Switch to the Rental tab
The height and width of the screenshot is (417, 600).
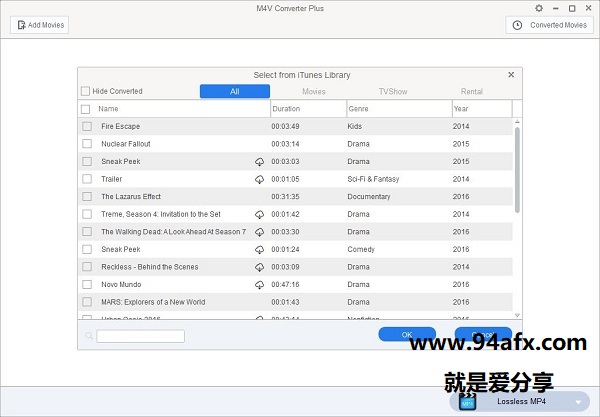pyautogui.click(x=471, y=91)
